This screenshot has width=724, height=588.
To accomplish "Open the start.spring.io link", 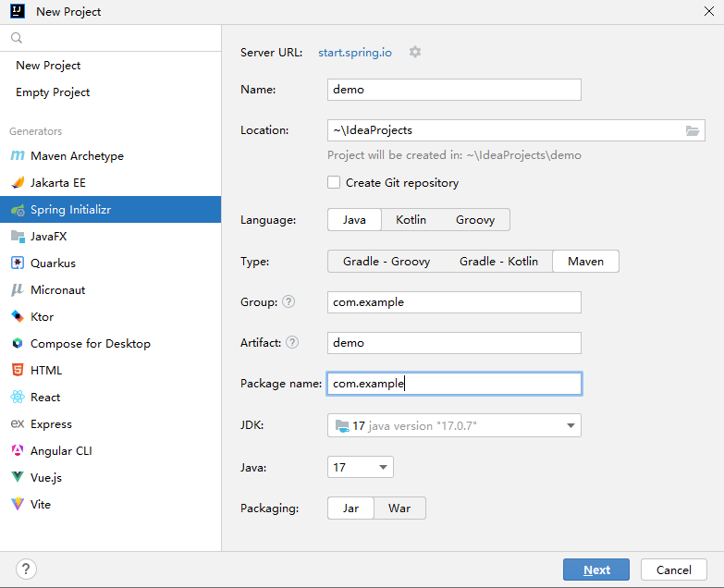I will click(x=355, y=53).
